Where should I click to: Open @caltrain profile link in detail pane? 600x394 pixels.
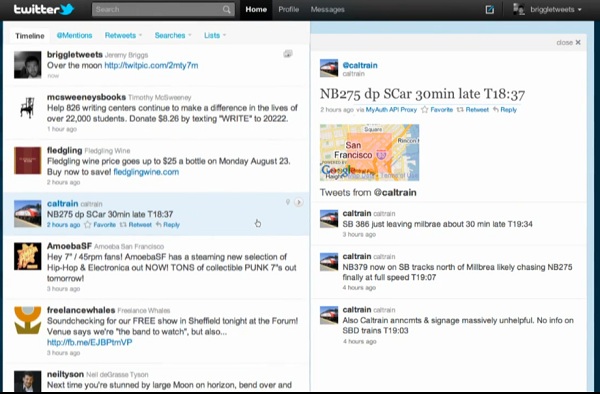360,65
